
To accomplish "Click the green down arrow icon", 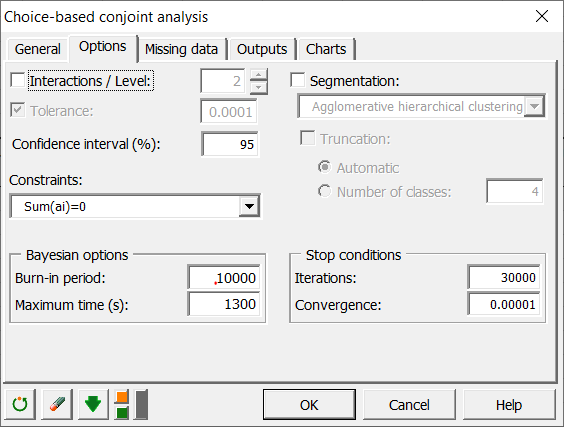I will [93, 404].
